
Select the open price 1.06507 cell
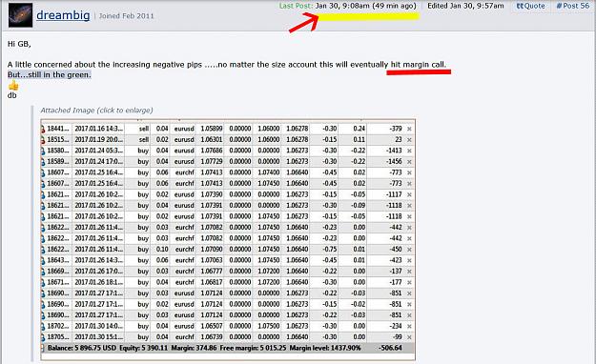tap(212, 326)
